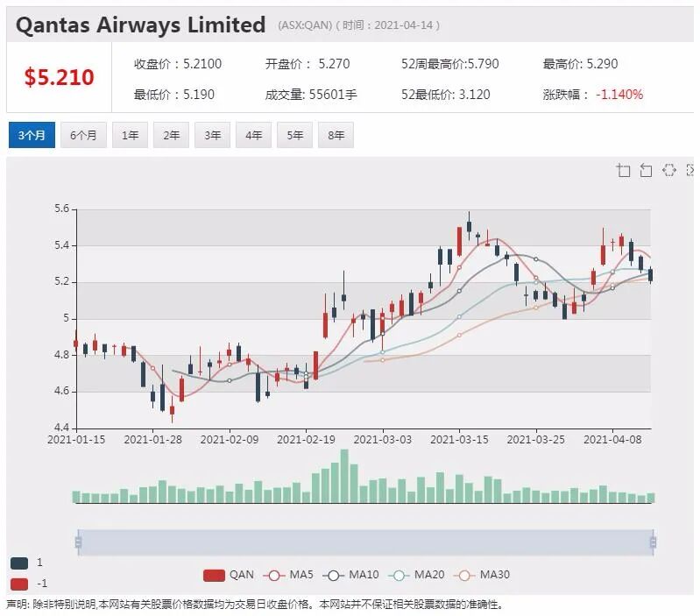The width and height of the screenshot is (700, 616).
Task: Toggle MA30 legend entry
Action: [x=481, y=575]
